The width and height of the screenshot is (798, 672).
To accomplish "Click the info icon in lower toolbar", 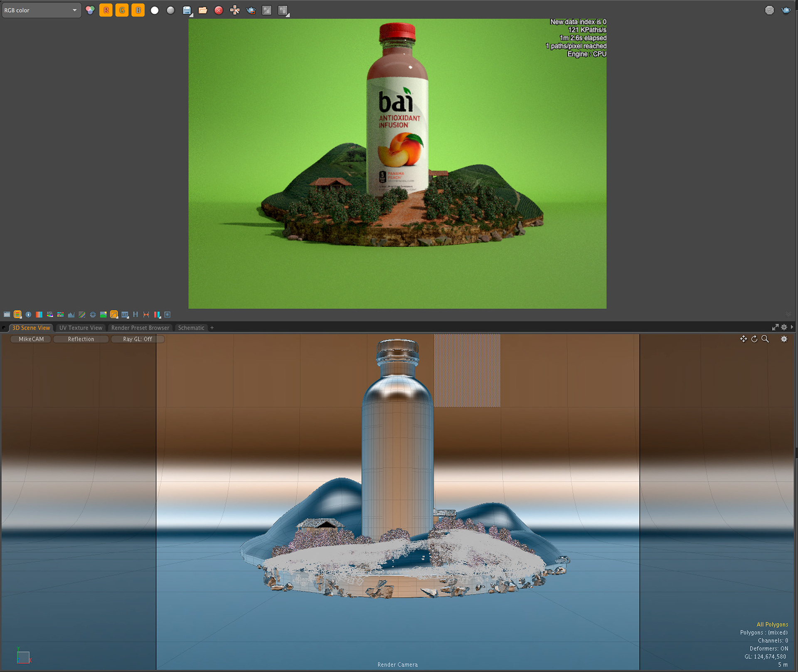I will pos(28,315).
